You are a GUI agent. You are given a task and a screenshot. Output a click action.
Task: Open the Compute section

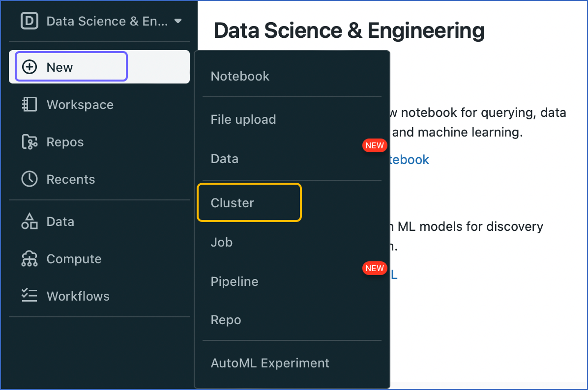74,259
